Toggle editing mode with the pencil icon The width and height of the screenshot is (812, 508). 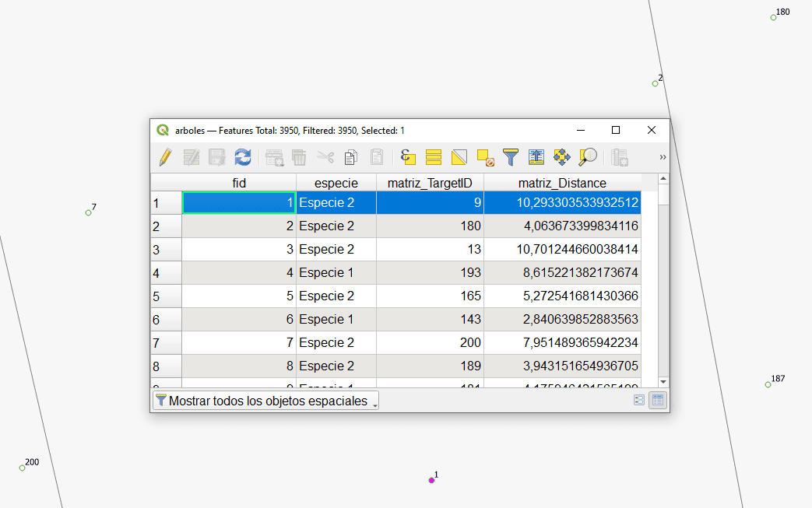(165, 157)
